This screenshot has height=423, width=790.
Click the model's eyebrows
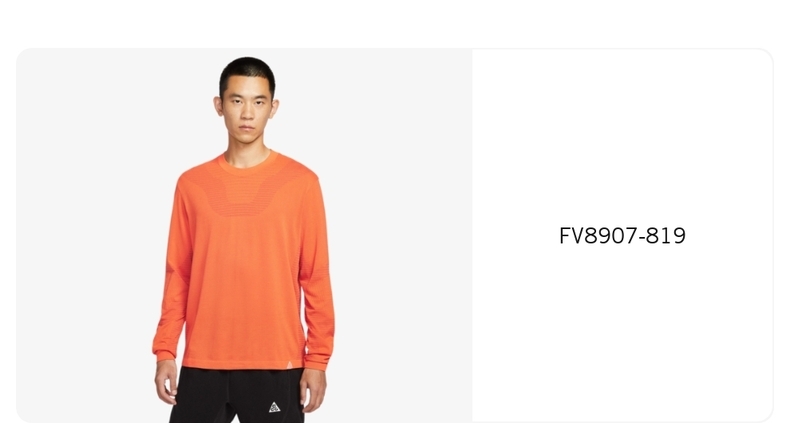[247, 99]
